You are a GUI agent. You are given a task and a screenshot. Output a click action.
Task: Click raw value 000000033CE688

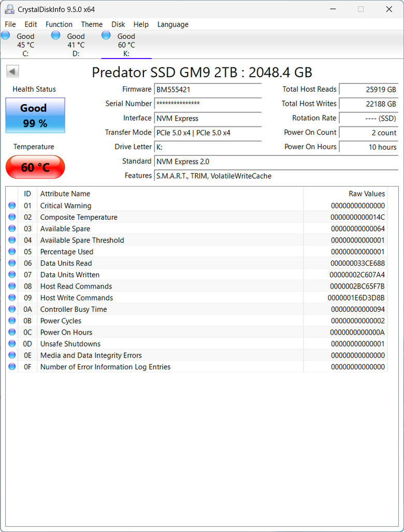[x=357, y=263]
